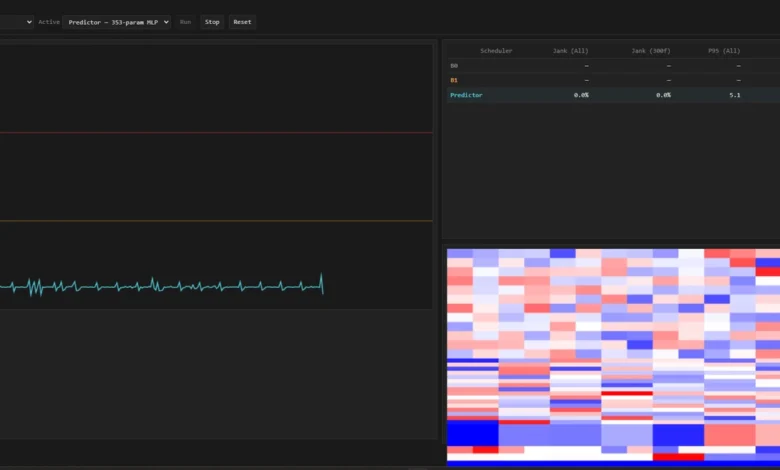
Task: Click the white band at heatmap bottom
Action: pyautogui.click(x=560, y=453)
